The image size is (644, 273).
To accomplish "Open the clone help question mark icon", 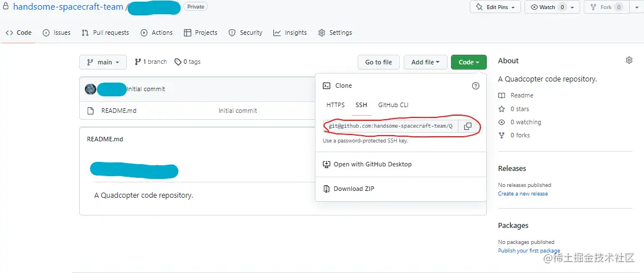I will click(x=475, y=85).
